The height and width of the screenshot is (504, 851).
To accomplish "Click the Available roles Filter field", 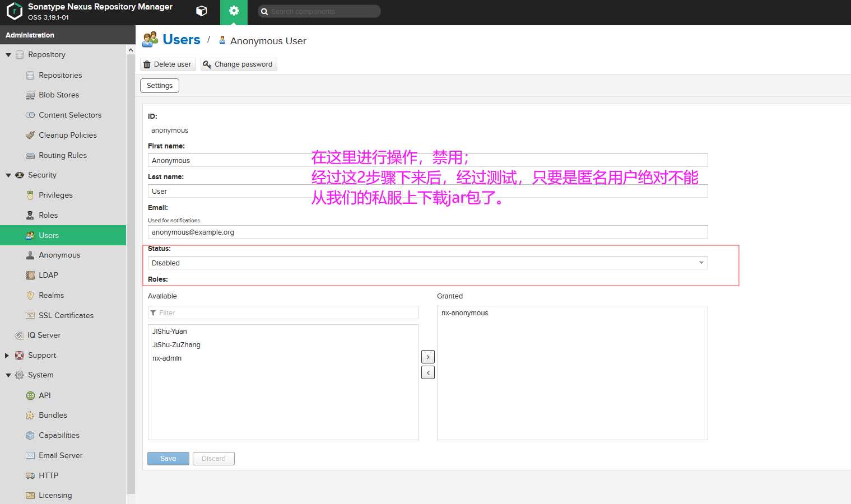I will point(283,312).
